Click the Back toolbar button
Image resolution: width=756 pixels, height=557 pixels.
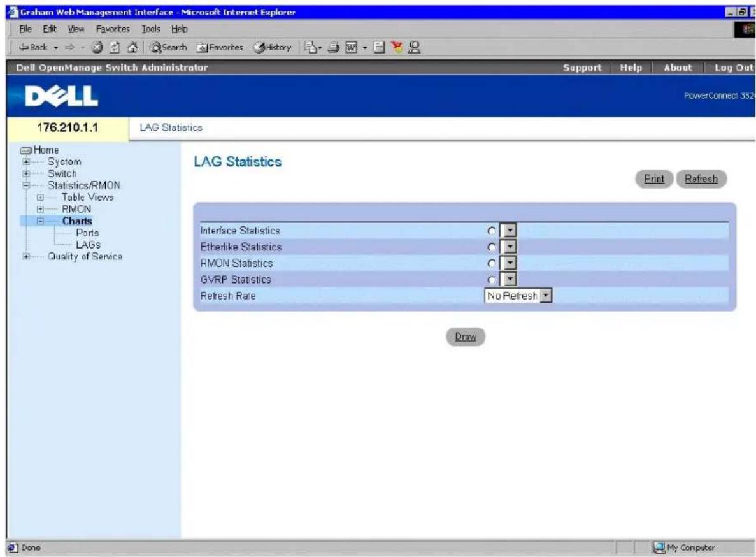33,47
